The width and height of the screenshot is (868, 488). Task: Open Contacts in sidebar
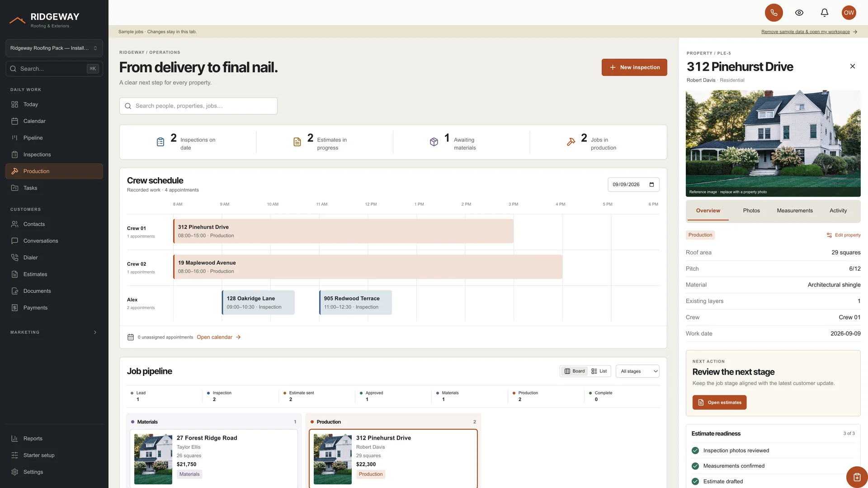tap(54, 224)
